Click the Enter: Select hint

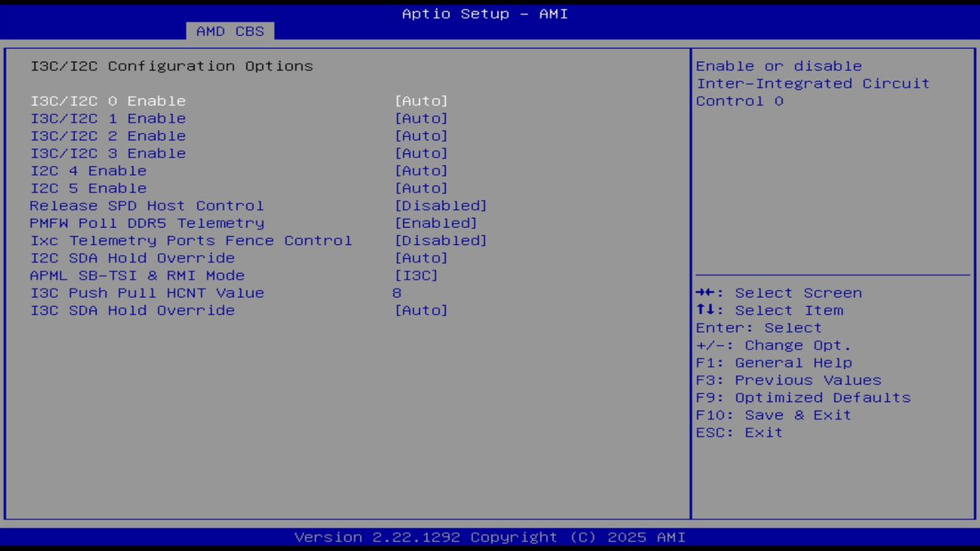759,328
